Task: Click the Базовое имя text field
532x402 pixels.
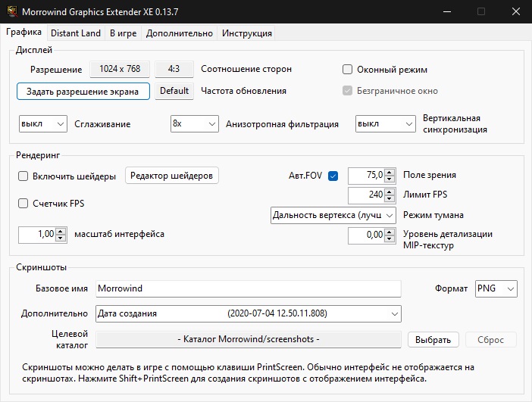Action: 248,288
